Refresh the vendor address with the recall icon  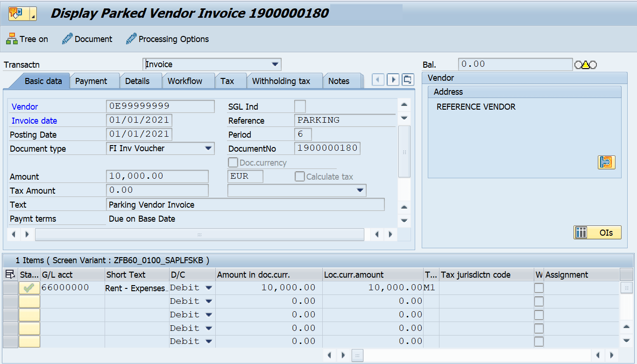click(x=606, y=162)
